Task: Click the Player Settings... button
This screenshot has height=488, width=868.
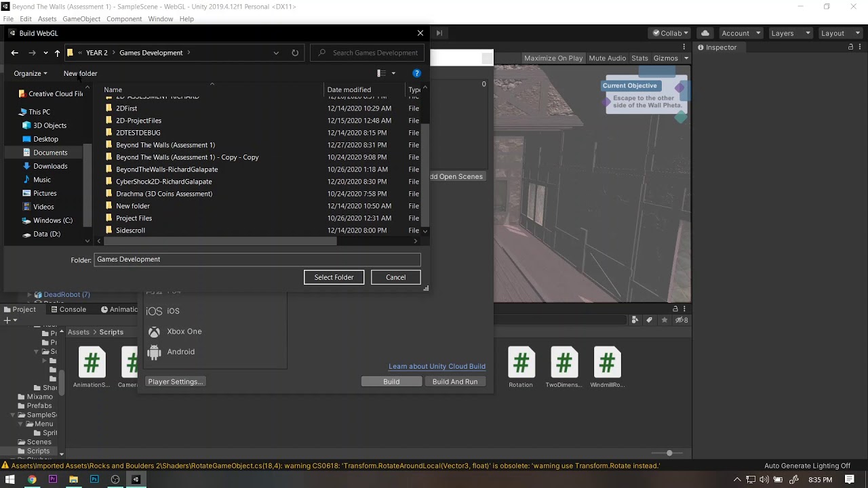Action: click(x=176, y=382)
